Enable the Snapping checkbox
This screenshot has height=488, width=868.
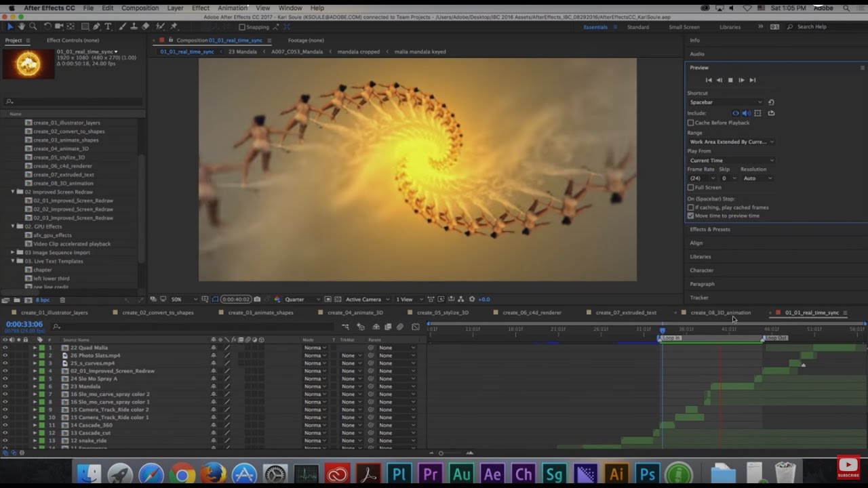[242, 27]
